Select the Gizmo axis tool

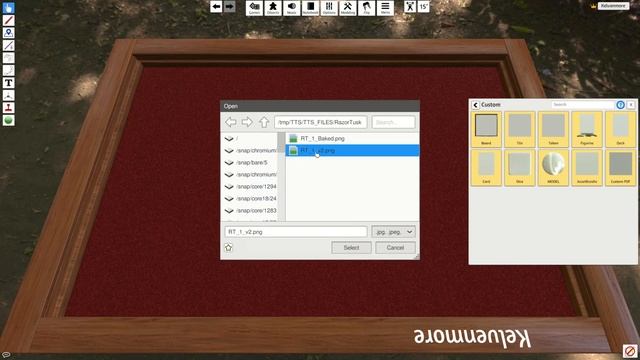click(9, 95)
